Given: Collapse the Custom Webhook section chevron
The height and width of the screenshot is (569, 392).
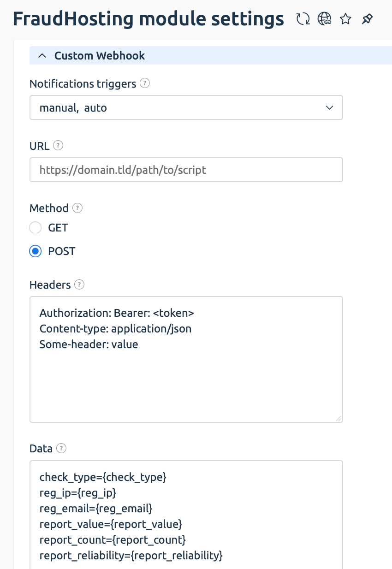Looking at the screenshot, I should click(x=42, y=56).
